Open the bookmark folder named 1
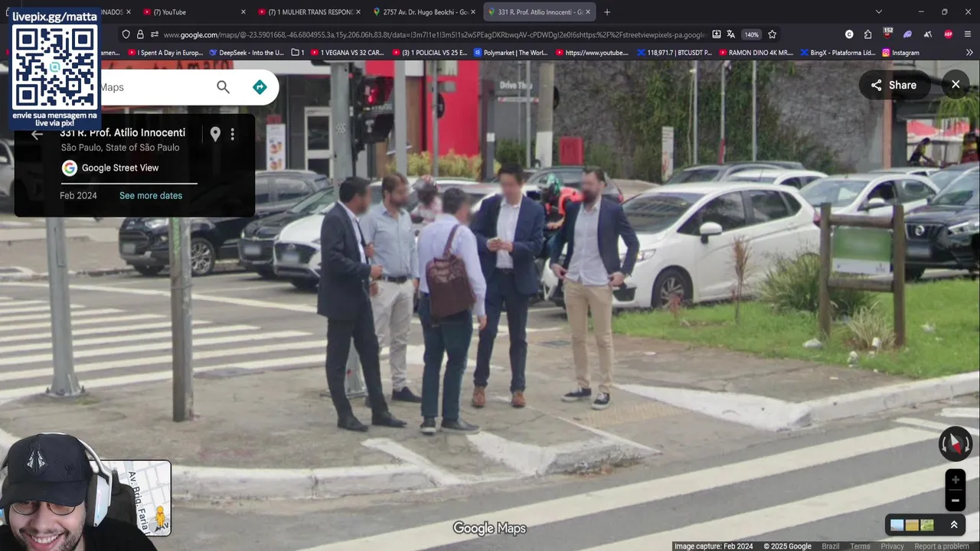This screenshot has height=551, width=980. (x=298, y=53)
